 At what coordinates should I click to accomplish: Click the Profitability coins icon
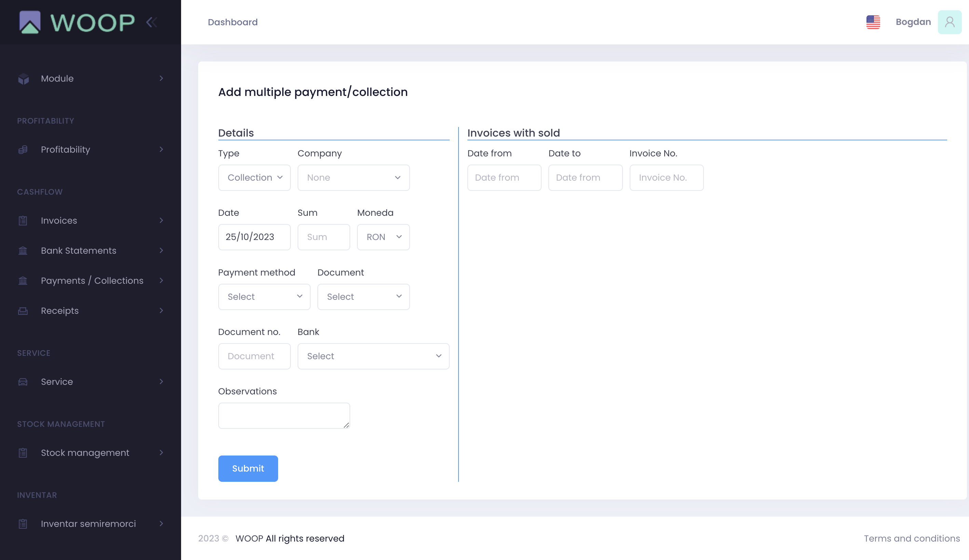[x=23, y=150]
